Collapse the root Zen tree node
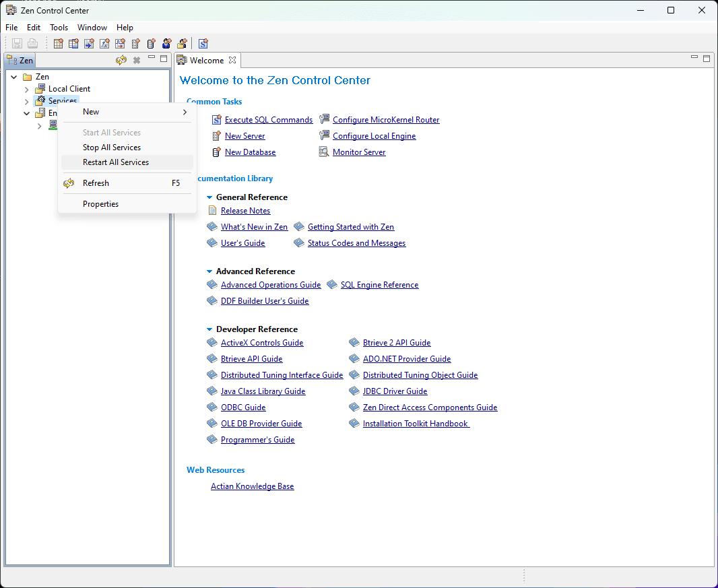The image size is (718, 588). pyautogui.click(x=14, y=77)
